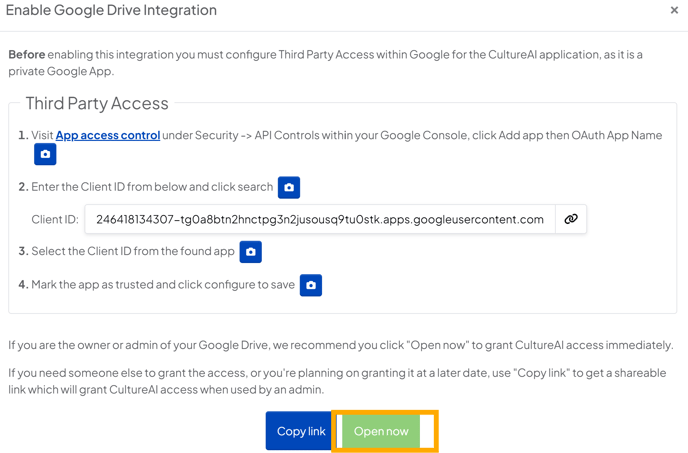Click the Third Party Access section heading
This screenshot has height=453, width=688.
coord(97,104)
